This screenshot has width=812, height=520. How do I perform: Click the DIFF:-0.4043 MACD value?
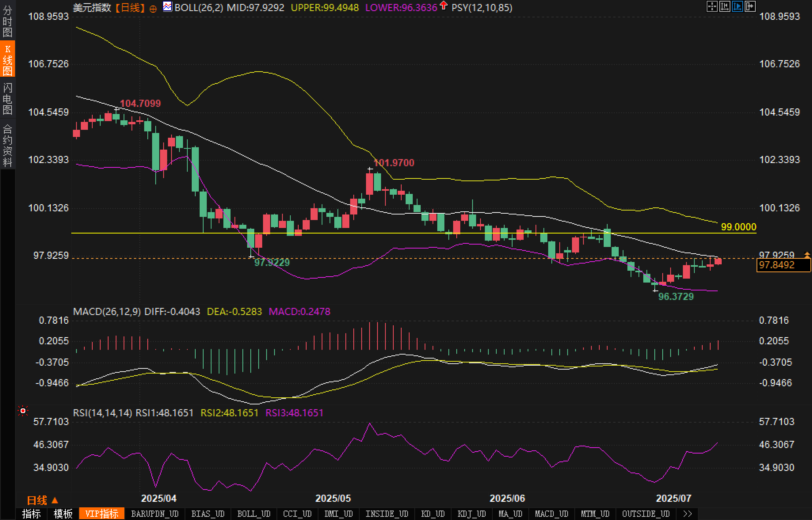click(172, 311)
